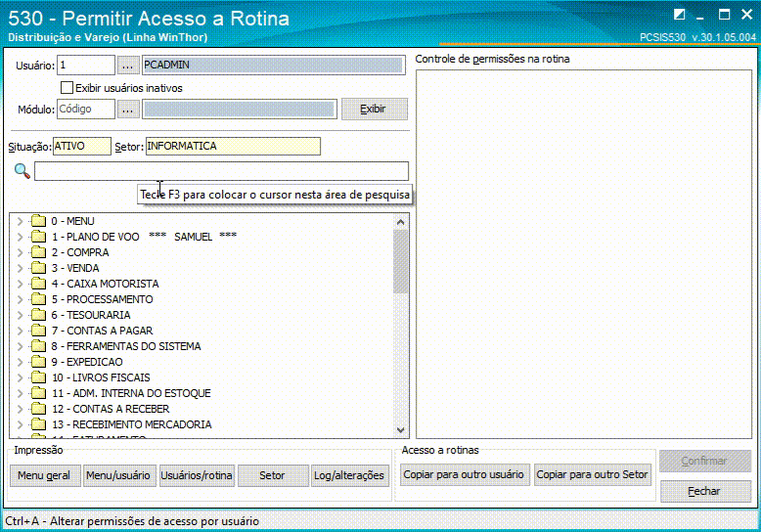The image size is (761, 532).
Task: Click the folder icon of 3 - VENDA
Action: 38,268
